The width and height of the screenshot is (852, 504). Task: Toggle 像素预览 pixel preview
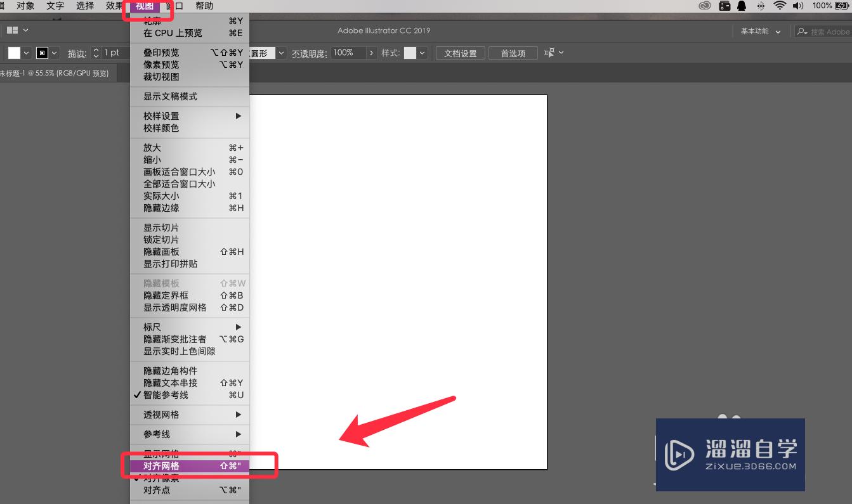(x=190, y=65)
